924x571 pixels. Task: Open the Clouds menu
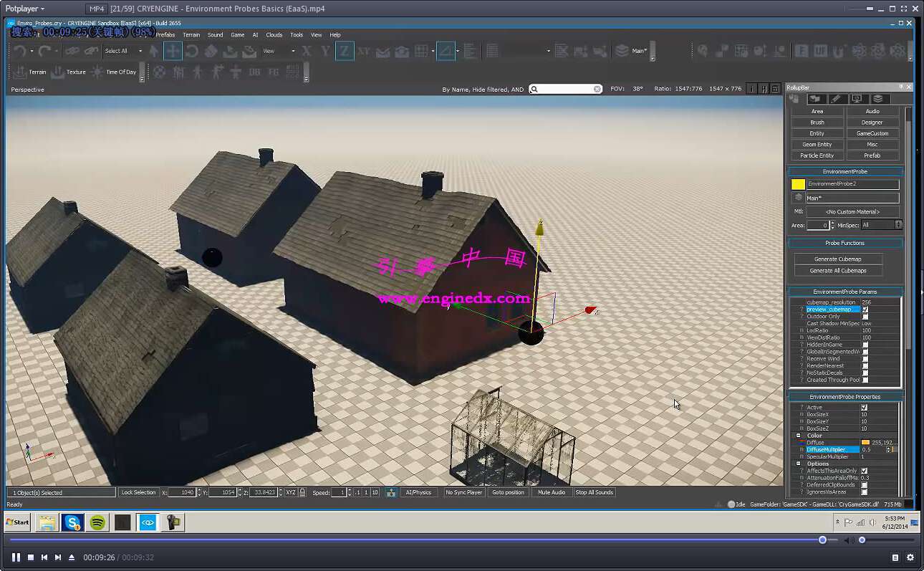(274, 34)
